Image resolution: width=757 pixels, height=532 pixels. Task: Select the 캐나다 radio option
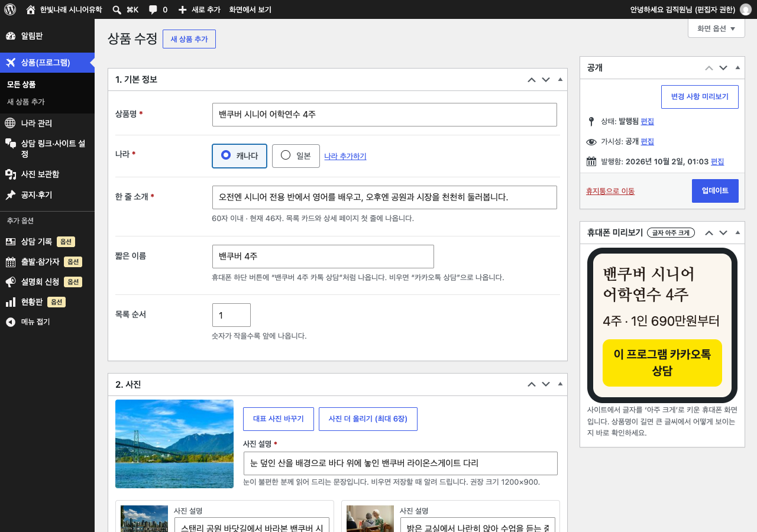click(240, 156)
